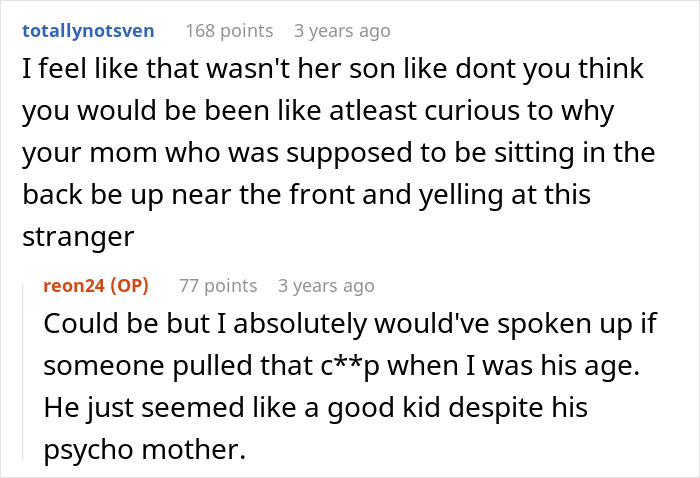Open reon24's "3 years ago" timestamp

pos(326,286)
